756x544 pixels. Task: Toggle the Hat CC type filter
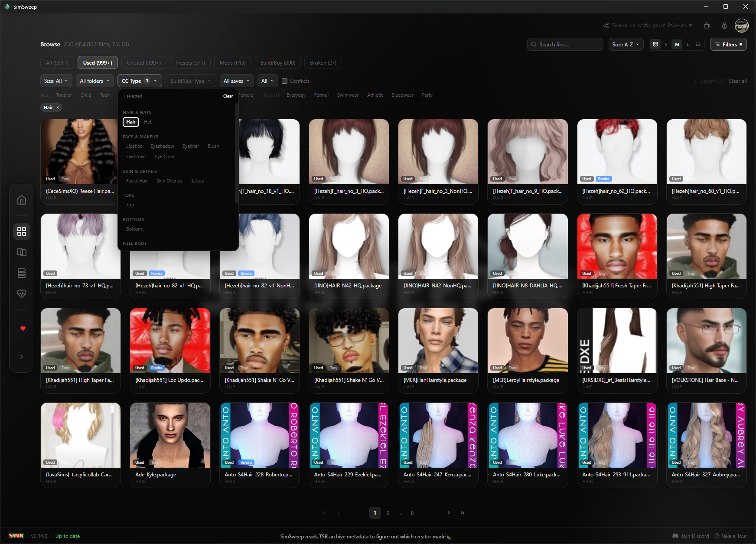(x=147, y=122)
